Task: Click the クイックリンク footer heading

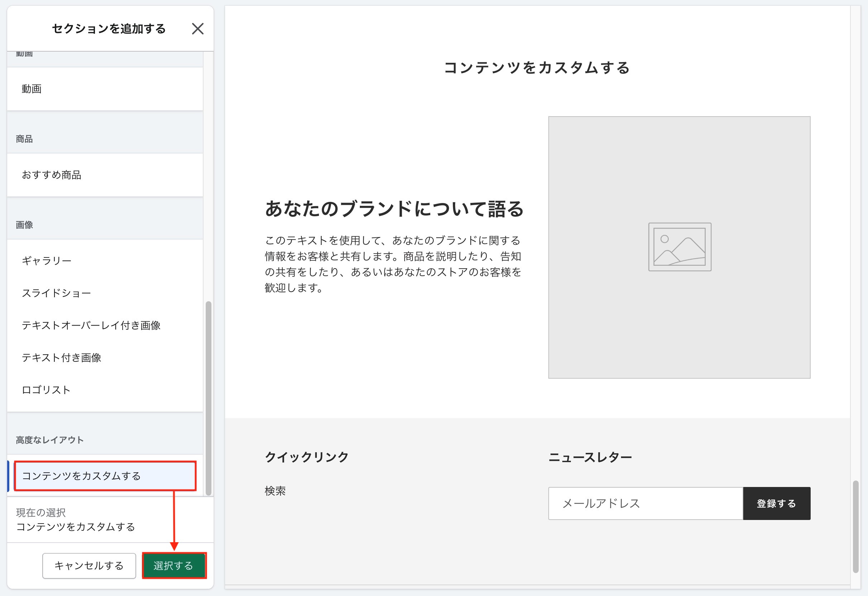Action: click(x=307, y=457)
